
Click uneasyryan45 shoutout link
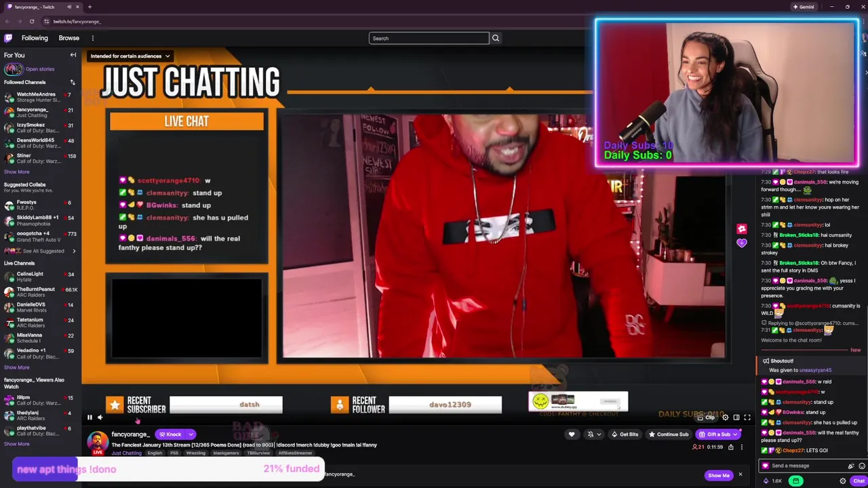point(815,370)
